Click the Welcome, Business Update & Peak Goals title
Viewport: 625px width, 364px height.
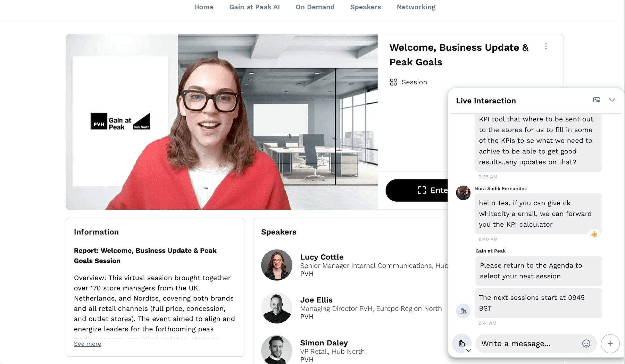pyautogui.click(x=459, y=55)
